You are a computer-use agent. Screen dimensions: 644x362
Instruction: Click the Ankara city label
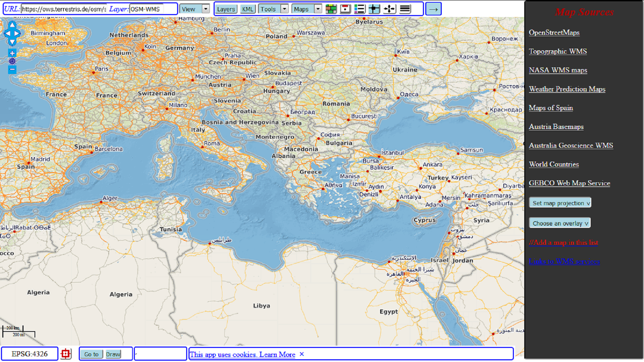pos(432,165)
